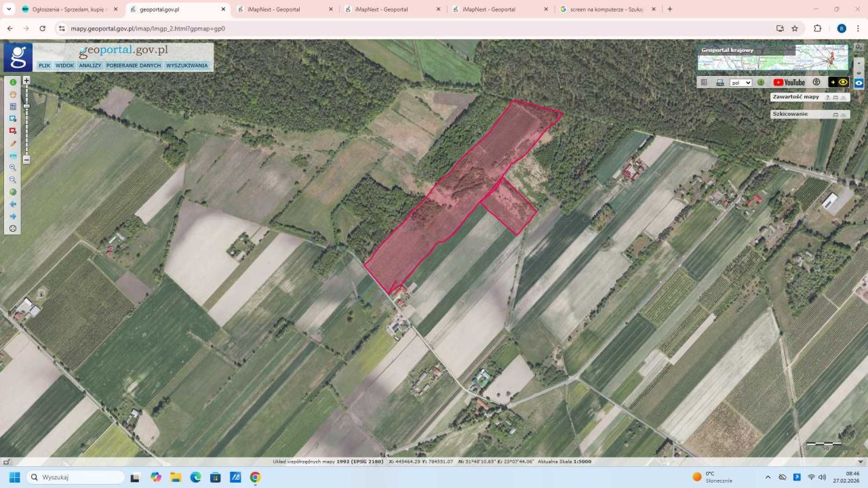868x488 pixels.
Task: Open the WYSZUKIWANIA menu
Action: pyautogui.click(x=186, y=66)
